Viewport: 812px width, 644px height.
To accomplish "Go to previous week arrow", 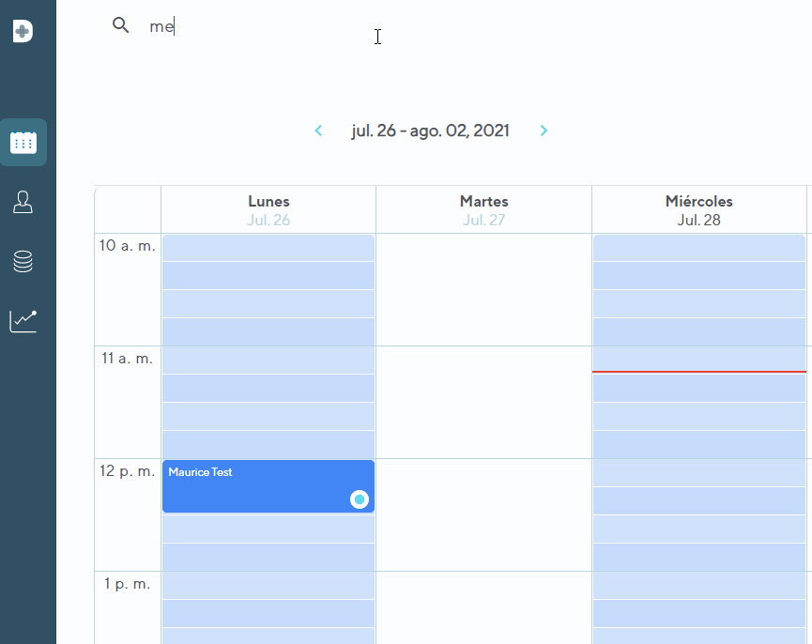I will pyautogui.click(x=318, y=130).
